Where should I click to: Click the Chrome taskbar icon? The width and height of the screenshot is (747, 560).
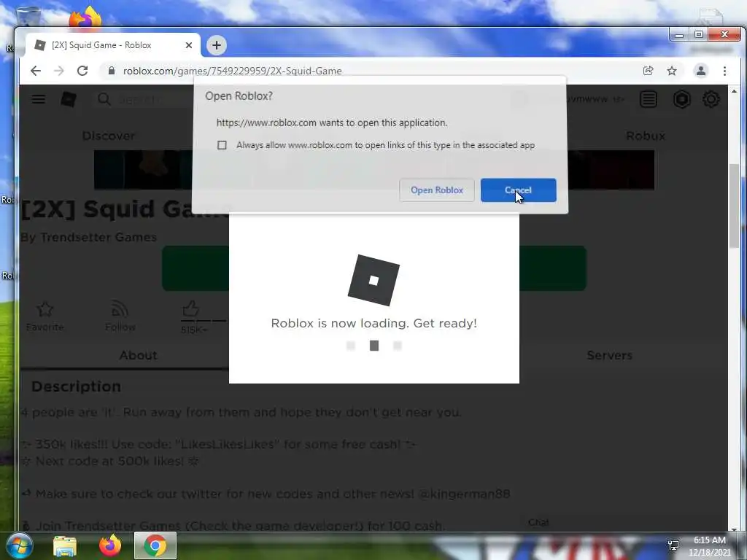pos(155,545)
